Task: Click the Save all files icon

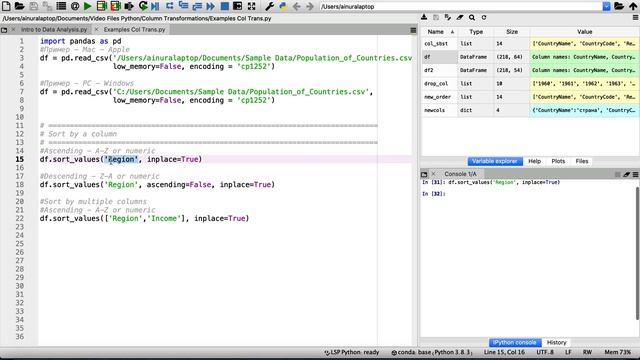Action: pyautogui.click(x=47, y=6)
